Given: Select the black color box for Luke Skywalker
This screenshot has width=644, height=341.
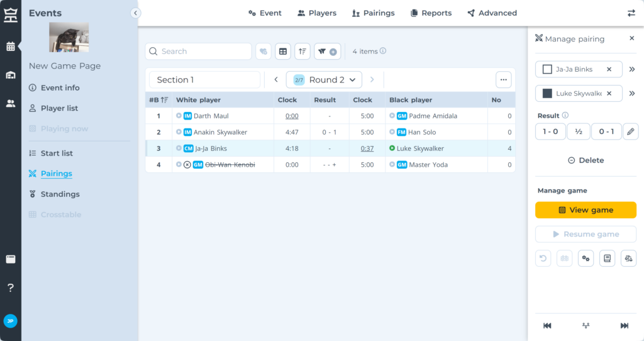Looking at the screenshot, I should point(547,93).
